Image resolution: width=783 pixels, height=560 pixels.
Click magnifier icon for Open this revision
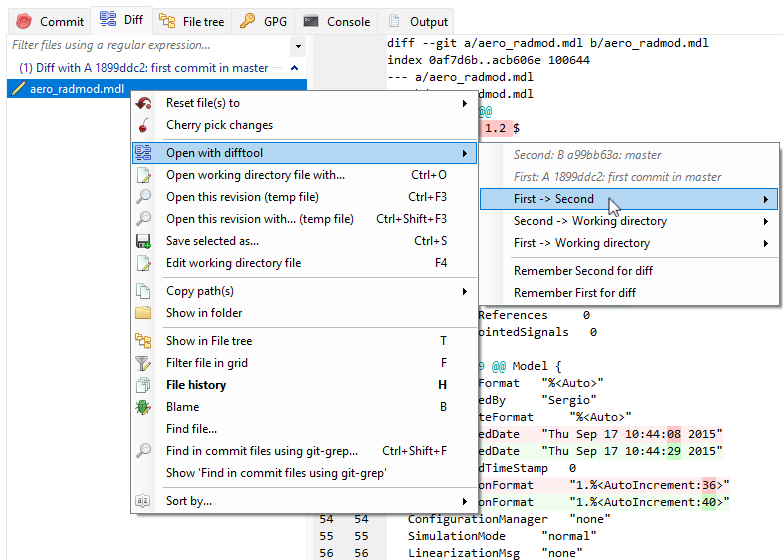(143, 197)
